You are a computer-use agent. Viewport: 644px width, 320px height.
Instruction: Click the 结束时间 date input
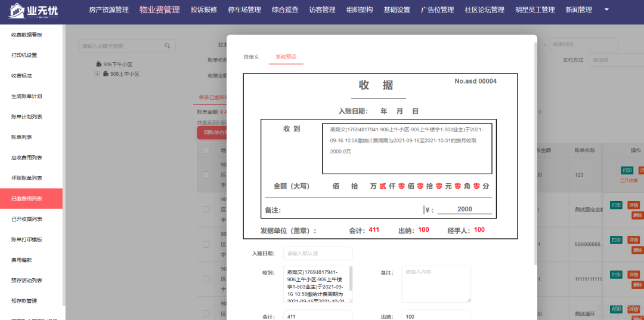coord(583,44)
